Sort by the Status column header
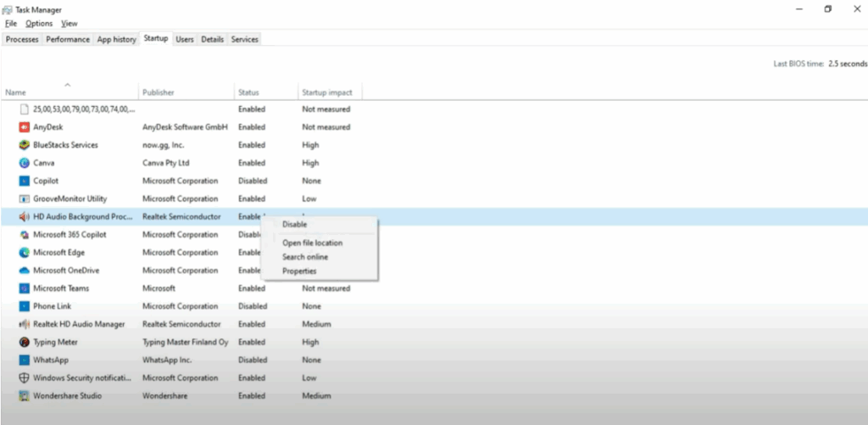This screenshot has height=425, width=868. [248, 92]
